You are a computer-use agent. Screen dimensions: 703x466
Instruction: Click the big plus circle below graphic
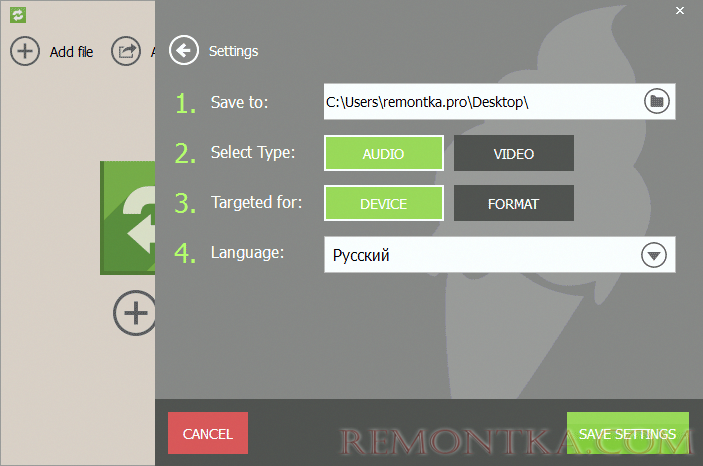click(135, 313)
